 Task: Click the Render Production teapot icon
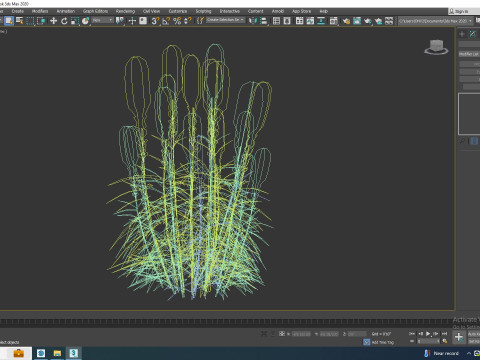pyautogui.click(x=367, y=21)
